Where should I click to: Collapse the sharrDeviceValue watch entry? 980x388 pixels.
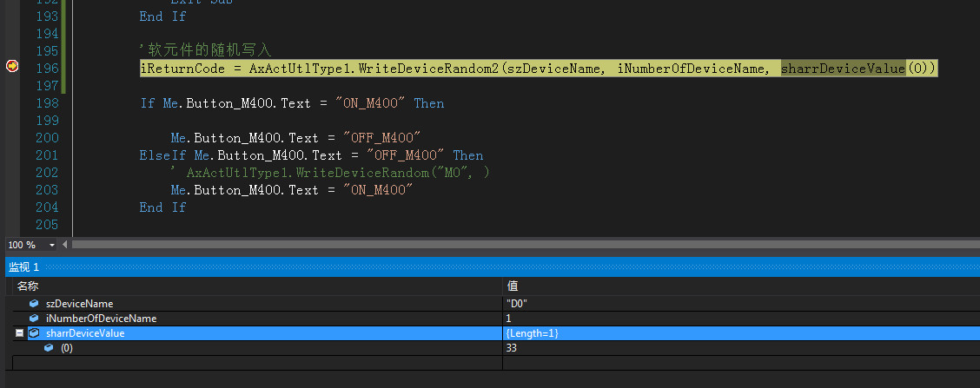(19, 333)
